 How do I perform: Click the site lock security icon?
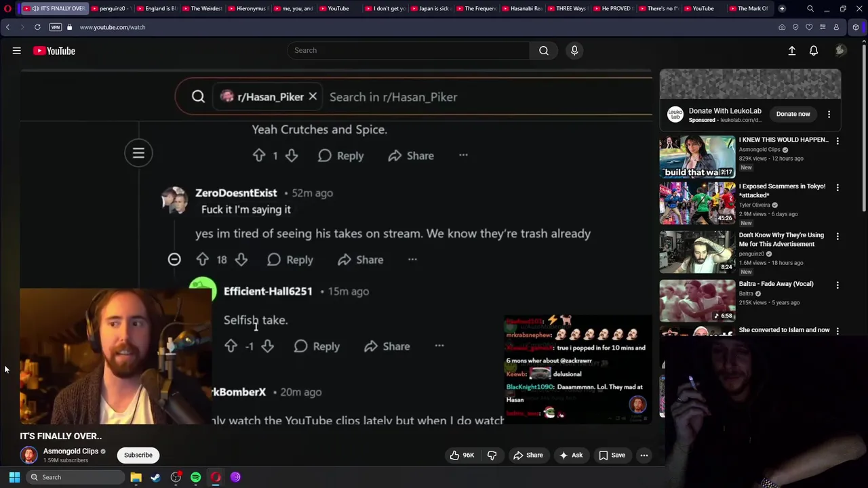pyautogui.click(x=69, y=27)
